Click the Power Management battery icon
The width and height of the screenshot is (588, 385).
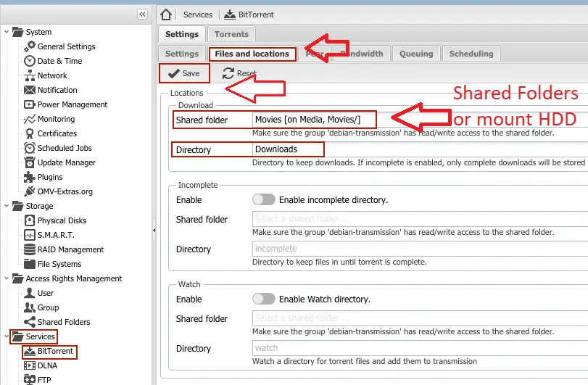30,104
